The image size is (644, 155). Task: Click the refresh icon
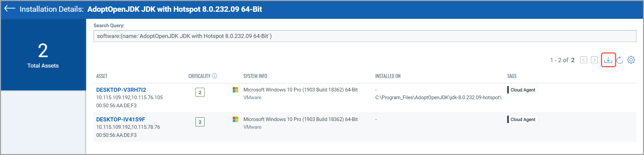click(x=620, y=60)
